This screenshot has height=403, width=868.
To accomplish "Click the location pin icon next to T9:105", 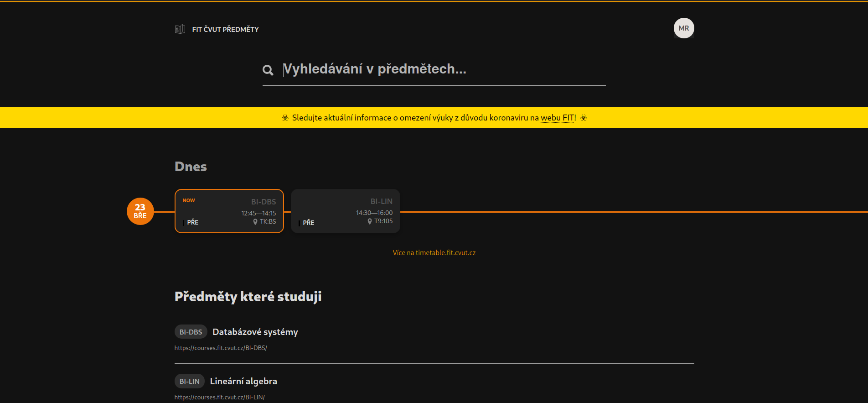I will coord(370,221).
